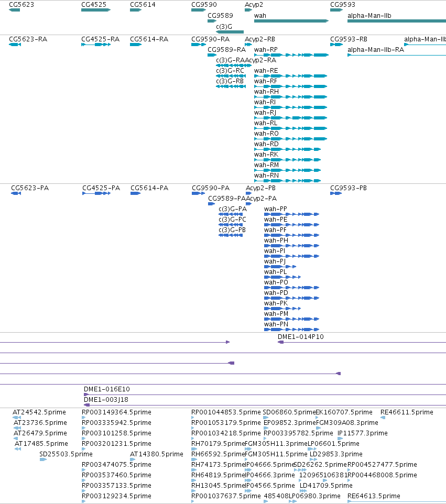This screenshot has height=504, width=446.
Task: Click transcript wah-RH
Action: [x=266, y=92]
